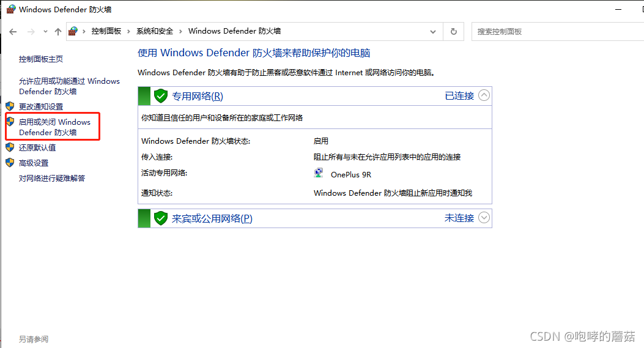Click shield icon beside 启用或关闭 Windows Defender 防火墙
The width and height of the screenshot is (644, 348).
(x=10, y=122)
